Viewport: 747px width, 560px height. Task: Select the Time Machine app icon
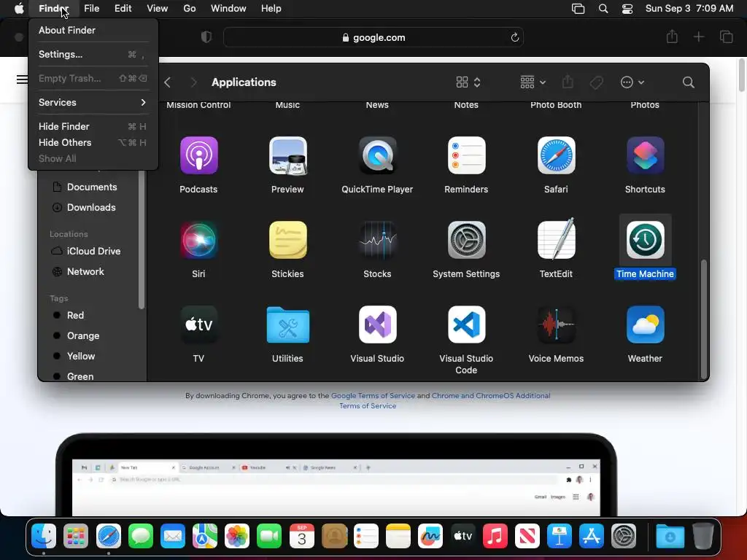(645, 240)
